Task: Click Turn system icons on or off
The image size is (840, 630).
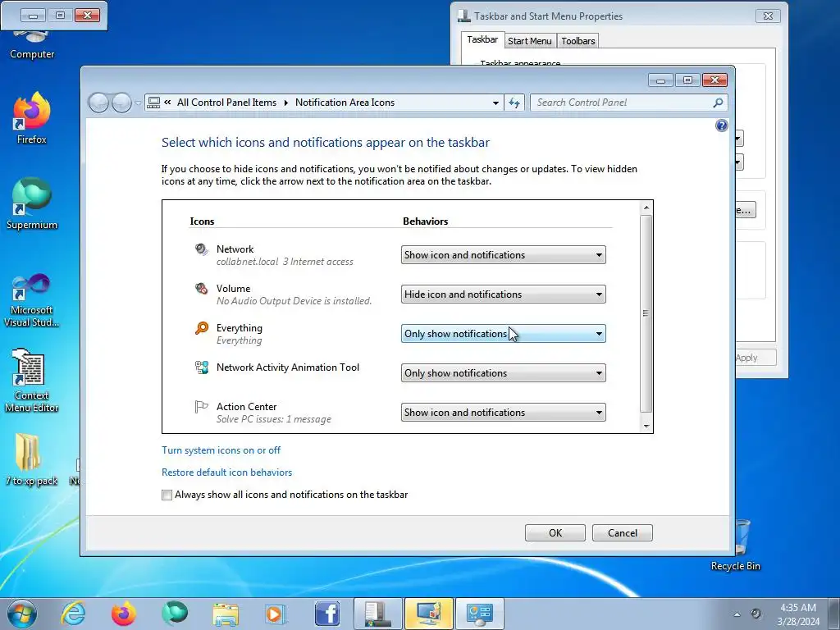Action: click(x=221, y=450)
